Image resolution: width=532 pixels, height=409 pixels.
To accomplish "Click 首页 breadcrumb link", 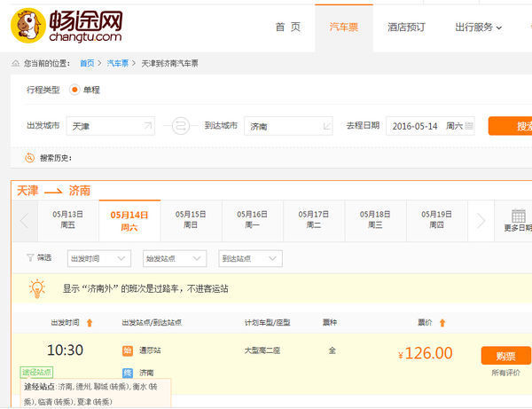I will click(87, 63).
